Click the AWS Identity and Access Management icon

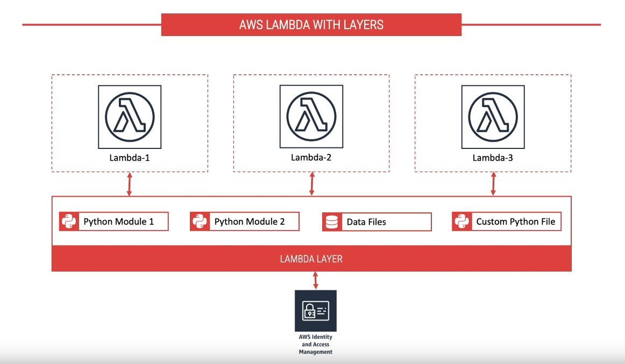pyautogui.click(x=316, y=311)
